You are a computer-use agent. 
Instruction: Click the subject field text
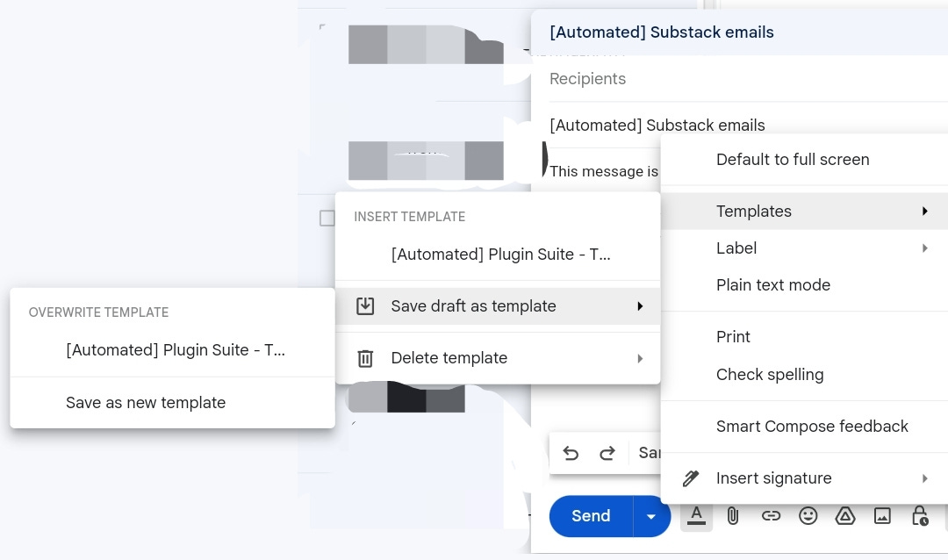(657, 126)
